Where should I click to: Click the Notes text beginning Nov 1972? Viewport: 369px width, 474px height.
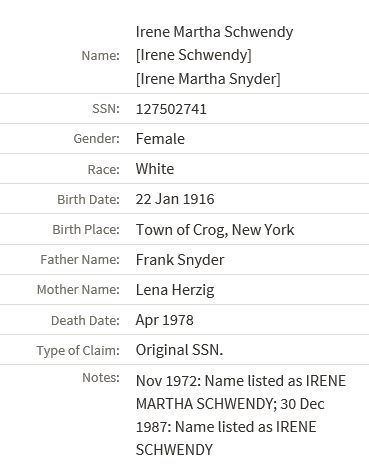pos(241,415)
